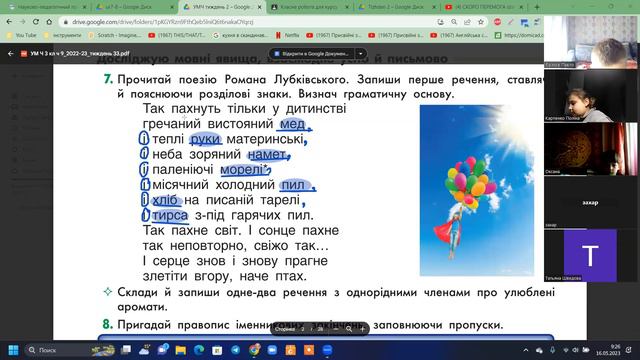Open page zoom magnifier in address bar
This screenshot has height=360, width=640.
click(x=454, y=22)
